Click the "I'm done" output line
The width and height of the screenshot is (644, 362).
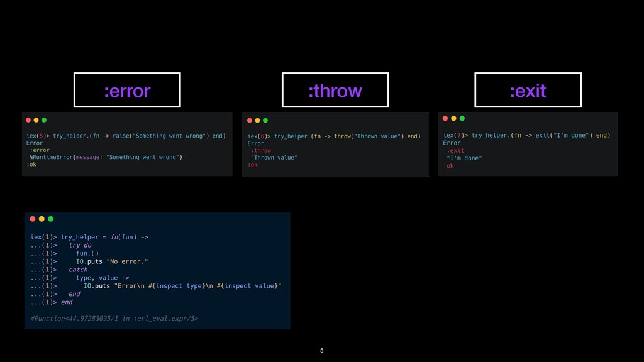click(464, 158)
